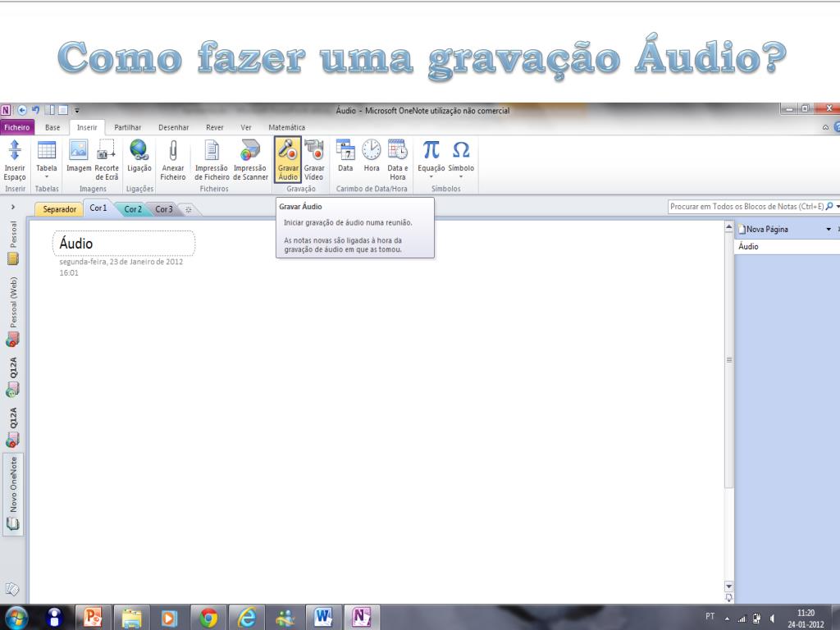Toggle Full Page View quick access icon

tap(62, 110)
